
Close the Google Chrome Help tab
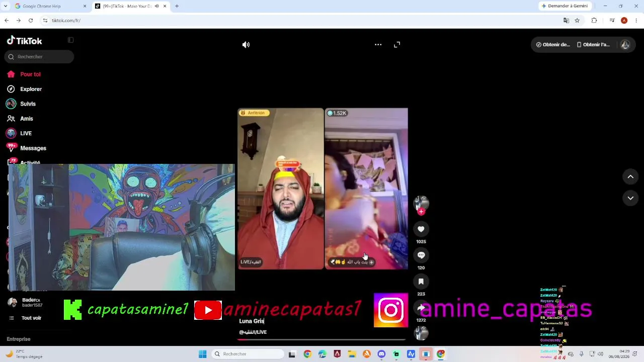(x=85, y=6)
